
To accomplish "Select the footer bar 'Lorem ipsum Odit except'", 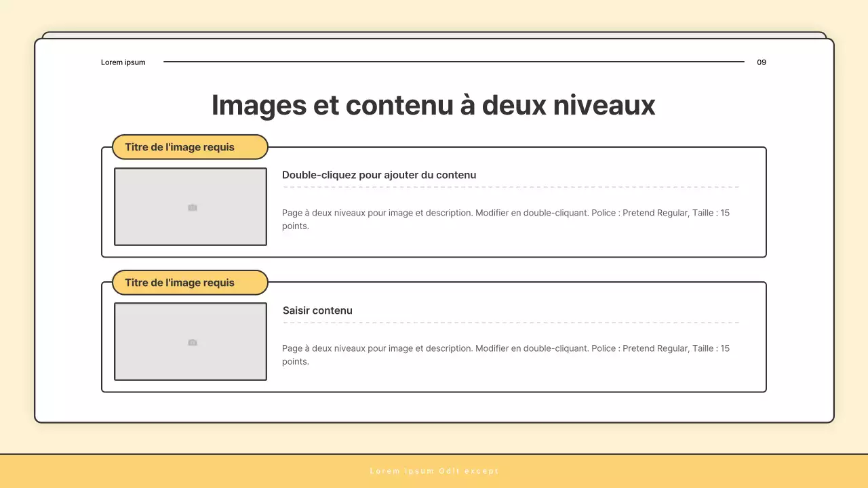I will click(434, 470).
